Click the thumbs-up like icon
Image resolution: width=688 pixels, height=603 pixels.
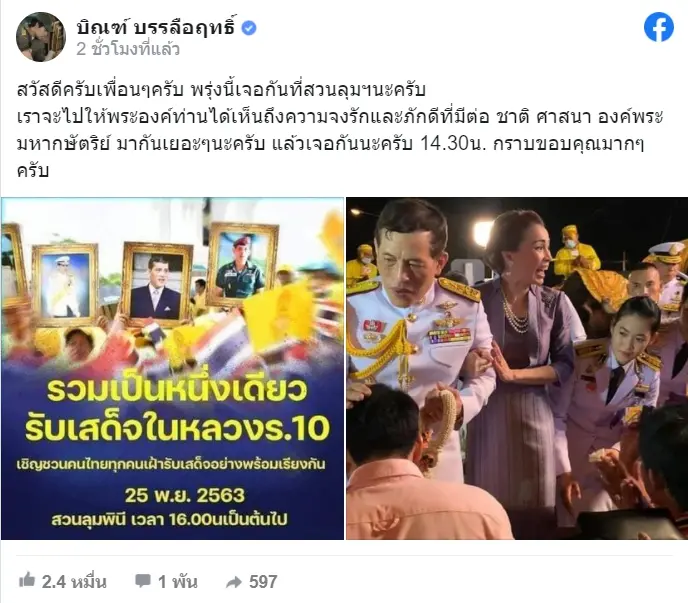(27, 580)
